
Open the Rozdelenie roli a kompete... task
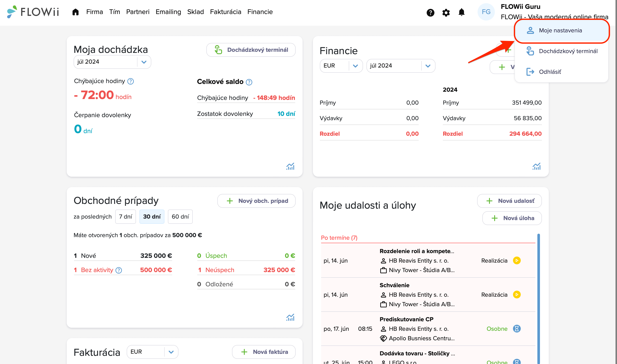417,251
